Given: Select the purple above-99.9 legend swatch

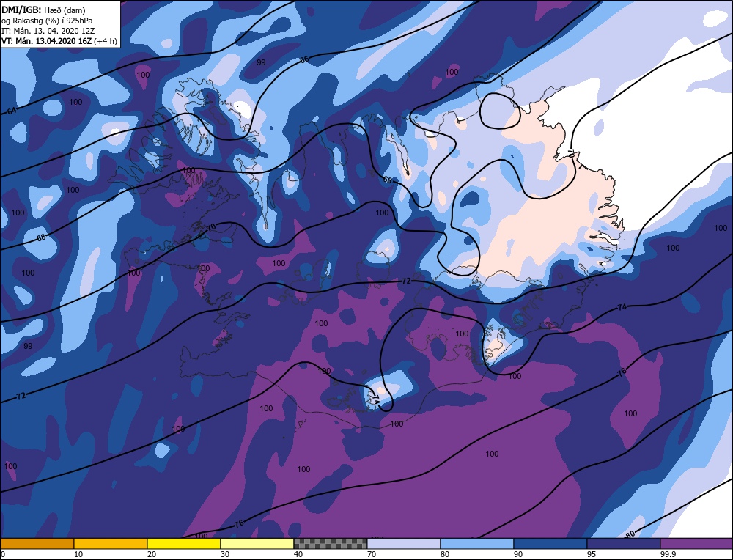Looking at the screenshot, I should [696, 543].
